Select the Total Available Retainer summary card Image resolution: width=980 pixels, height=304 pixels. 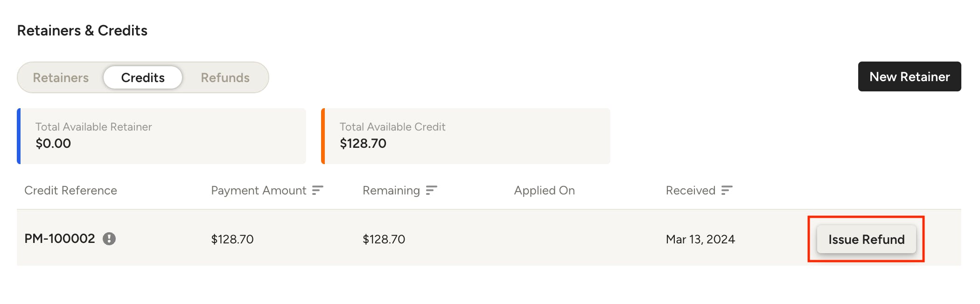tap(161, 136)
